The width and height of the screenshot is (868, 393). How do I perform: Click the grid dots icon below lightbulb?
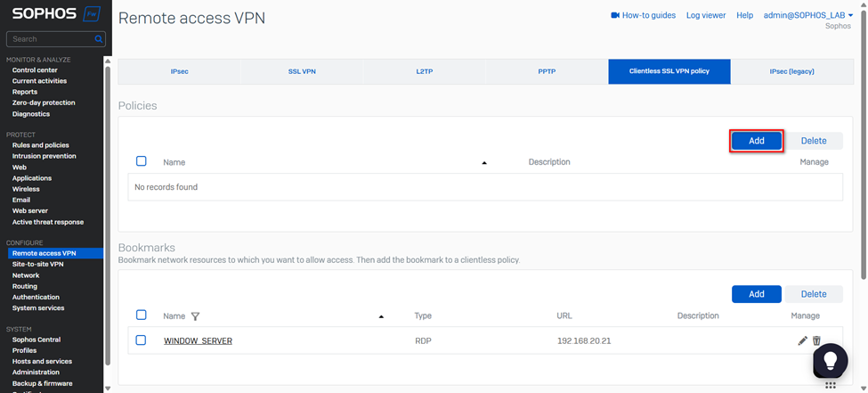(x=830, y=385)
